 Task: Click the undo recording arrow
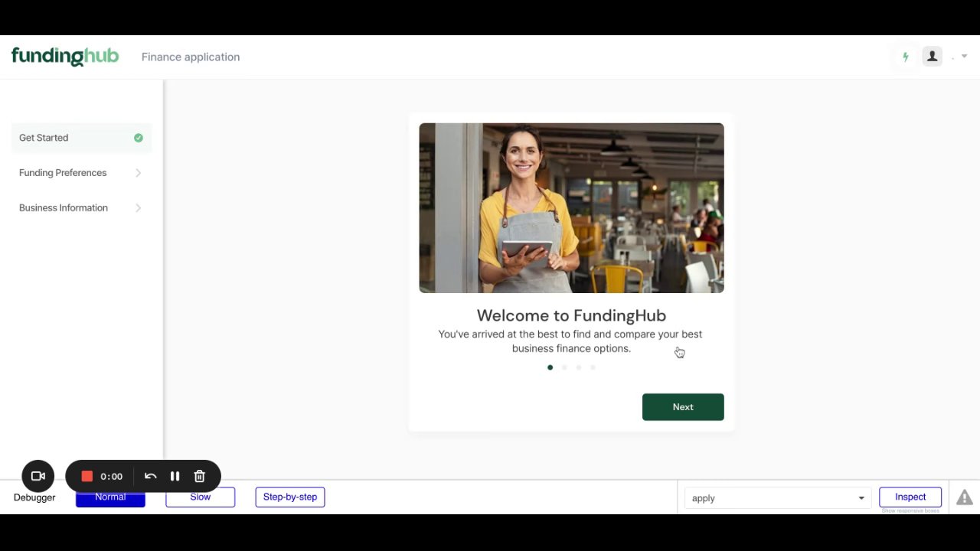[x=151, y=476]
